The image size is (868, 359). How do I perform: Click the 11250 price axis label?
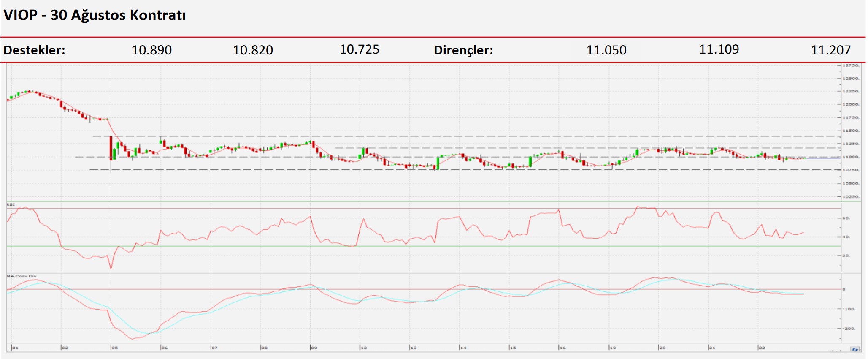coord(851,144)
